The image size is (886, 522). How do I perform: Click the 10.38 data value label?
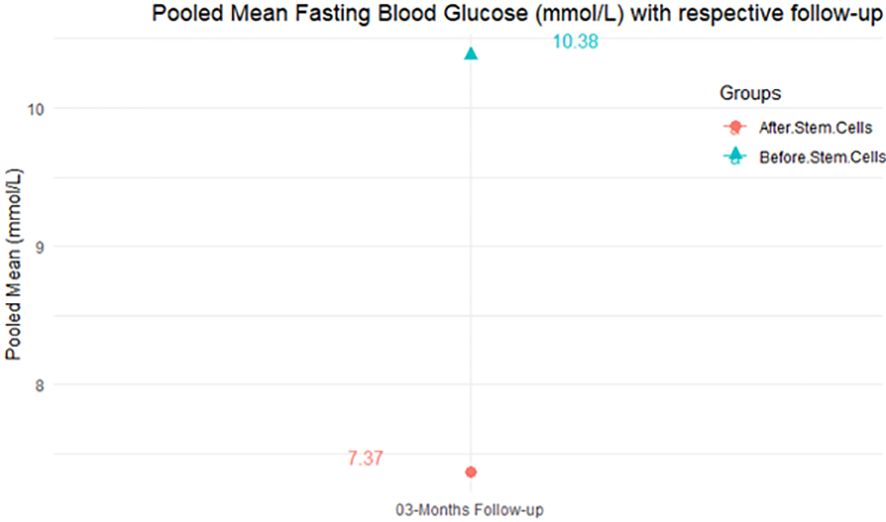575,42
